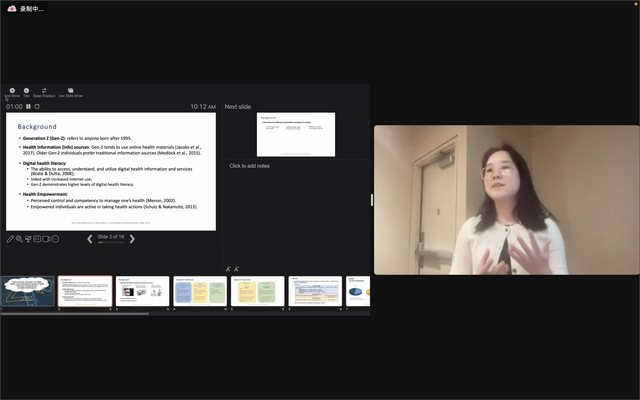The height and width of the screenshot is (400, 640).
Task: Click the magnifier zoom tool
Action: (x=20, y=239)
